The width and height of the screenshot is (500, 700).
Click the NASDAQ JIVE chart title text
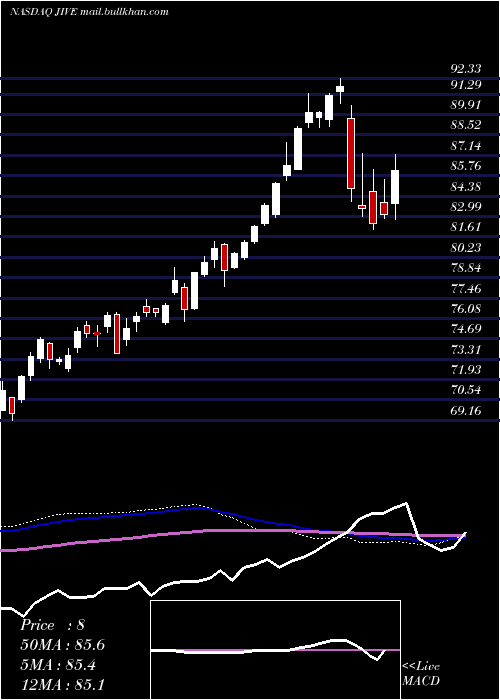89,12
